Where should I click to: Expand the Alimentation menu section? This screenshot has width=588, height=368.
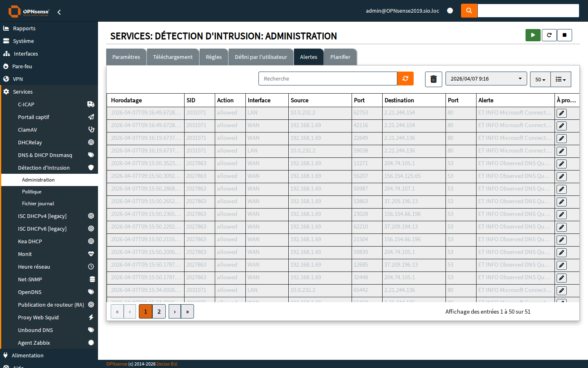(49, 355)
